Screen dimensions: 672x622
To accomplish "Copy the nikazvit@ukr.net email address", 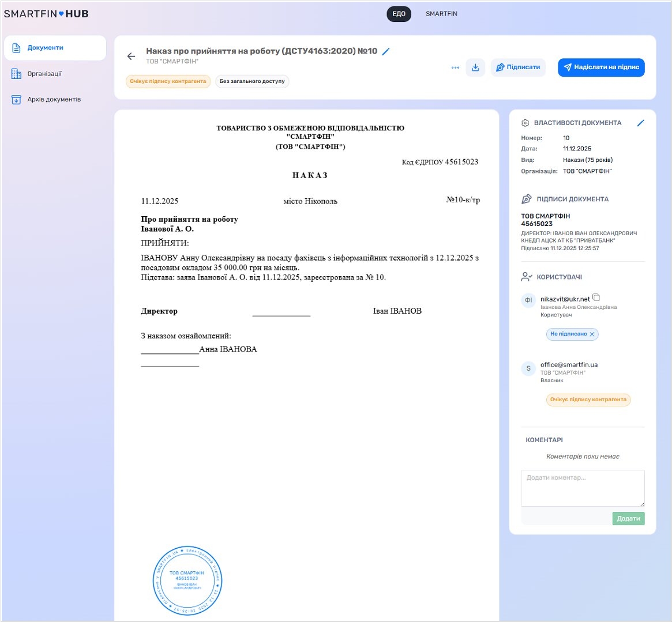I will point(596,298).
